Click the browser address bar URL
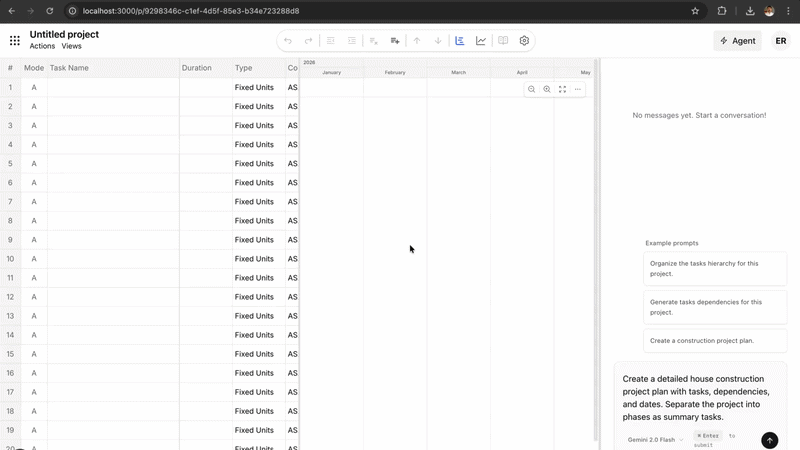Screen dimensions: 800x450 coord(191,11)
